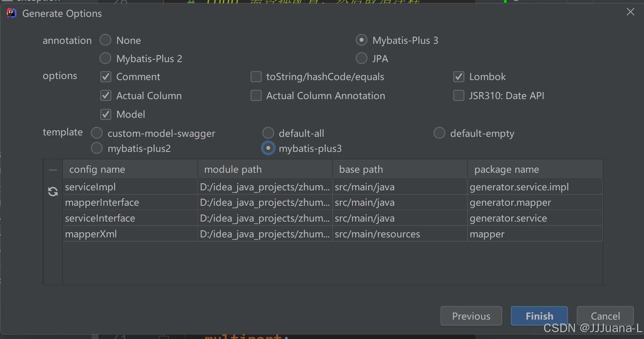The image size is (644, 339).
Task: Click the MybatisX dialog icon in the title bar
Action: point(11,13)
